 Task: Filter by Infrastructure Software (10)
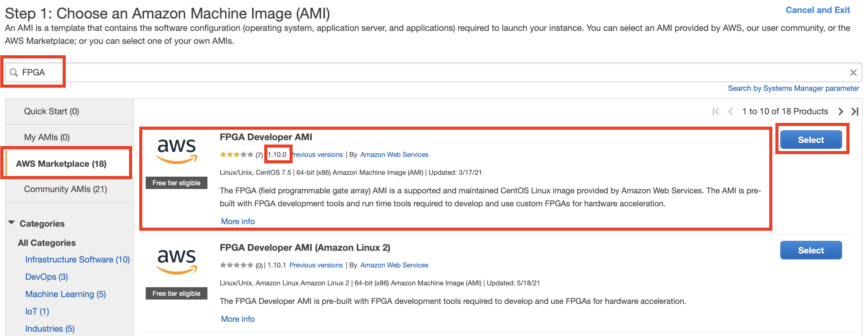pyautogui.click(x=77, y=259)
